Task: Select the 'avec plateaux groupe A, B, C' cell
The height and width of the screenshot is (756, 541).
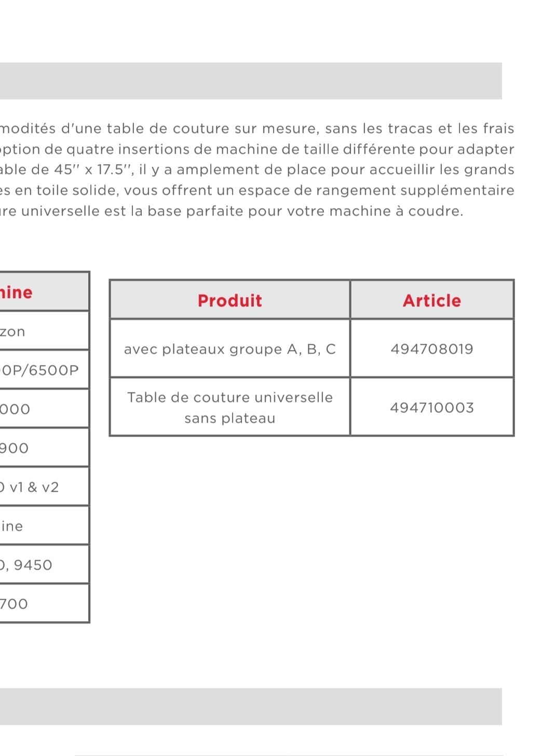Action: [x=229, y=349]
